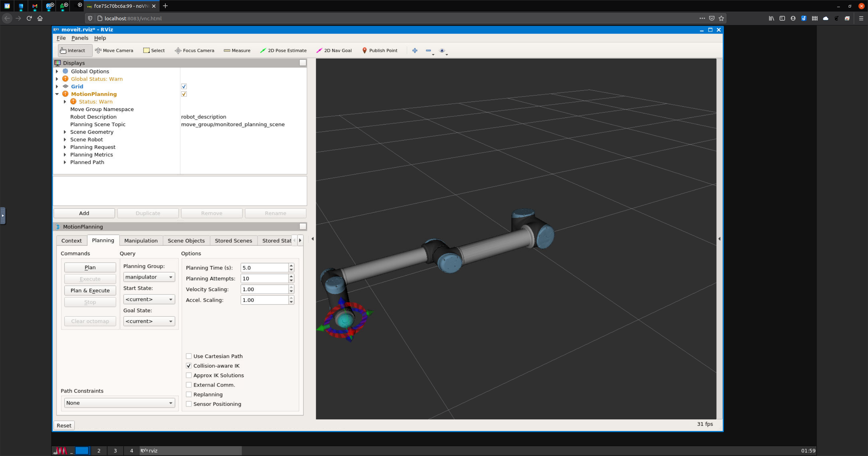Image resolution: width=868 pixels, height=456 pixels.
Task: Enable Use Cartesian Path option
Action: [189, 356]
